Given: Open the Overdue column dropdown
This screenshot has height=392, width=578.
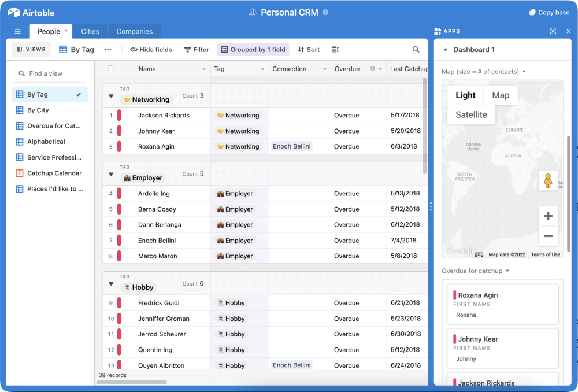Looking at the screenshot, I should click(x=380, y=69).
